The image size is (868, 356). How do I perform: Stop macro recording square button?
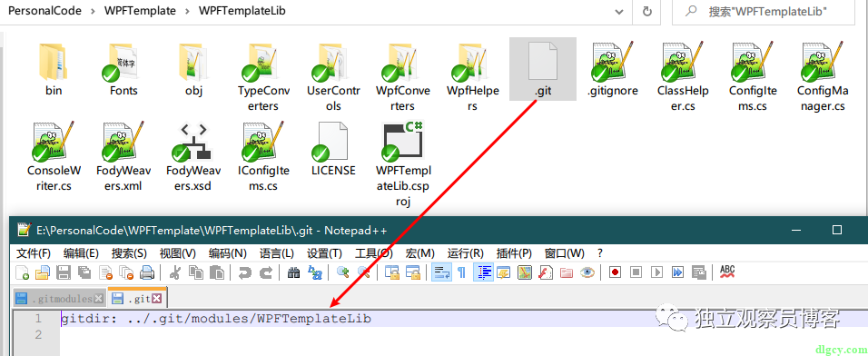[x=636, y=272]
